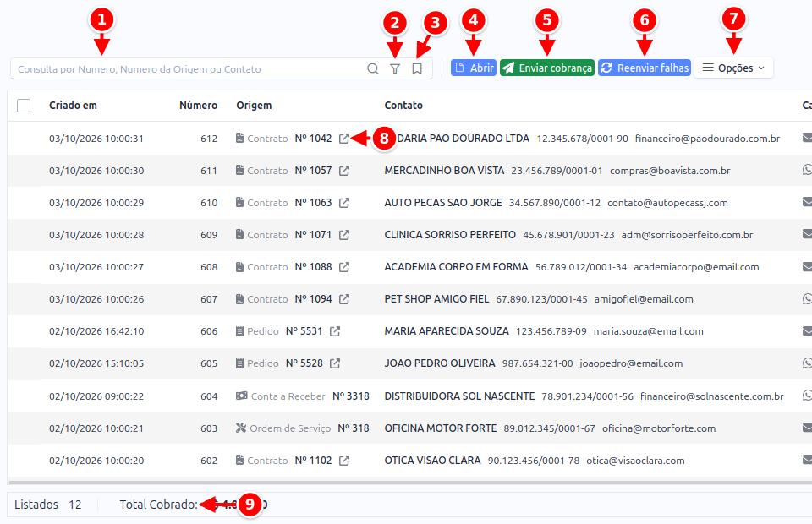Click the Origem column header
The width and height of the screenshot is (812, 524).
[x=255, y=106]
